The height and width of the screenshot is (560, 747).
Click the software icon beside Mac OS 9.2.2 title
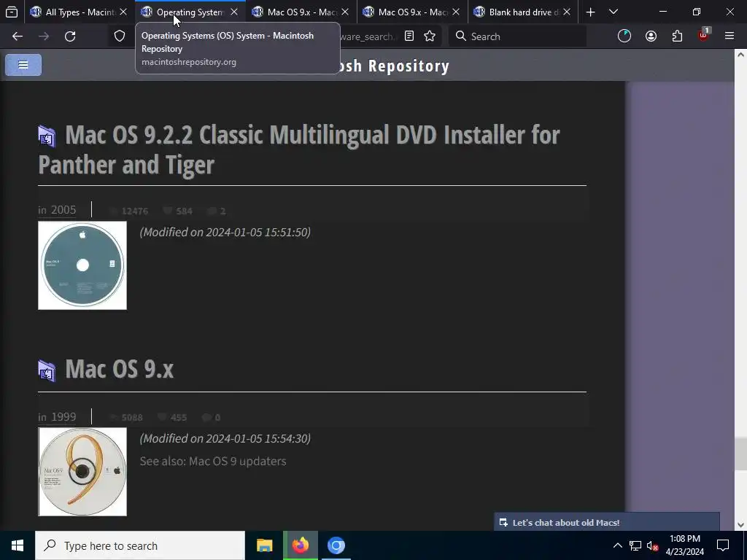[x=47, y=136]
